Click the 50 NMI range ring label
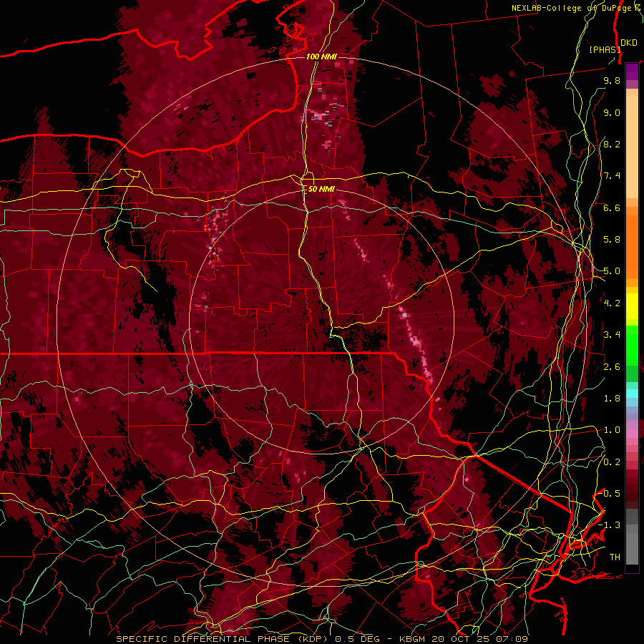Image resolution: width=644 pixels, height=644 pixels. (x=321, y=189)
